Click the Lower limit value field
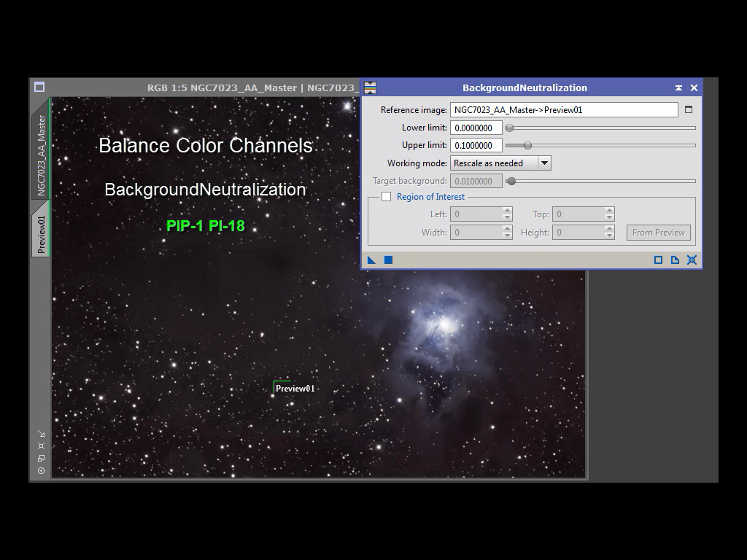This screenshot has width=747, height=560. point(476,128)
